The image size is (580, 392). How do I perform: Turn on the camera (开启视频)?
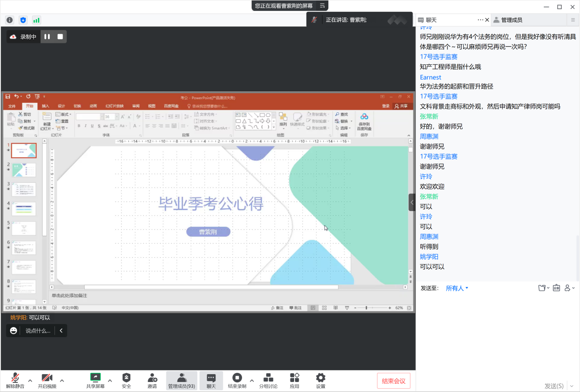pyautogui.click(x=47, y=378)
